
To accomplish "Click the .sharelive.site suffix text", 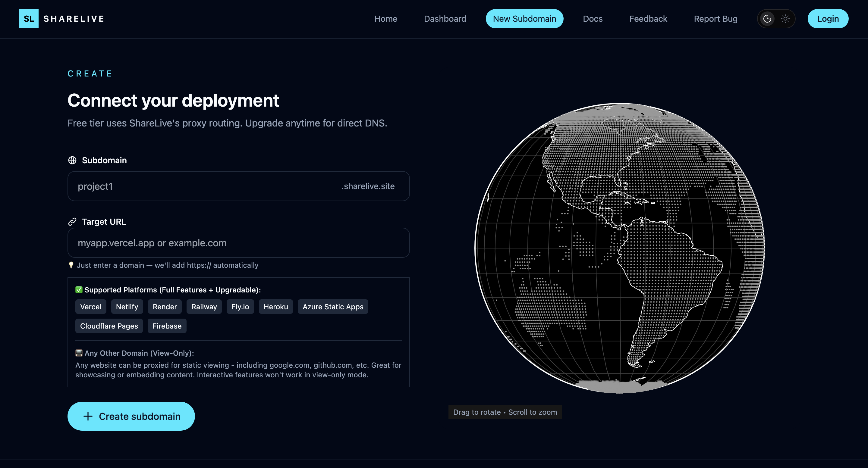I will pyautogui.click(x=368, y=186).
